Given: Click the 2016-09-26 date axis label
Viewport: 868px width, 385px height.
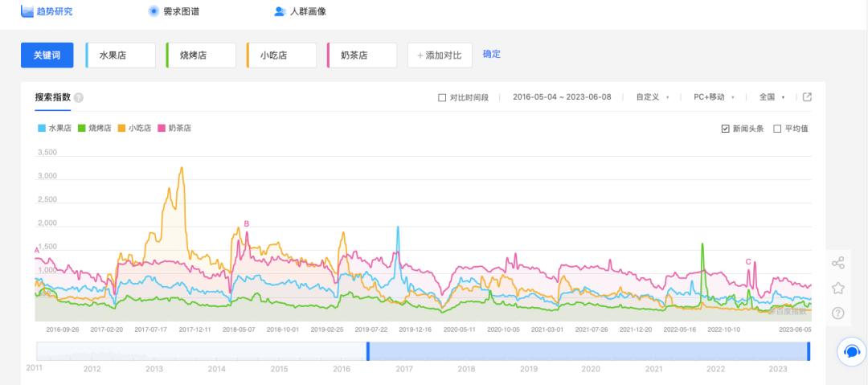Looking at the screenshot, I should pos(62,329).
